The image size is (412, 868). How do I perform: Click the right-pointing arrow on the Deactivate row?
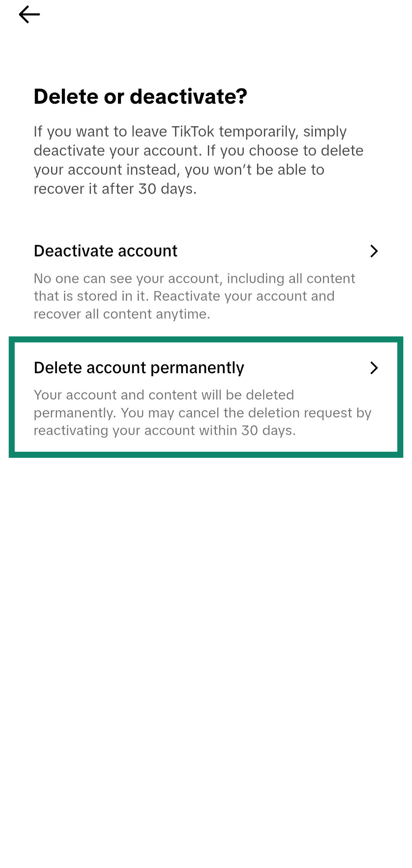[374, 251]
